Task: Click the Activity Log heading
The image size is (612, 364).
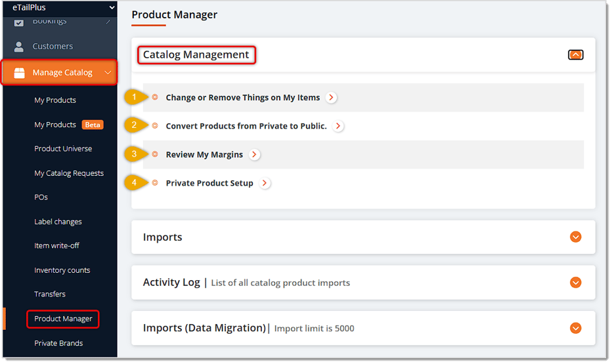Action: pyautogui.click(x=171, y=283)
